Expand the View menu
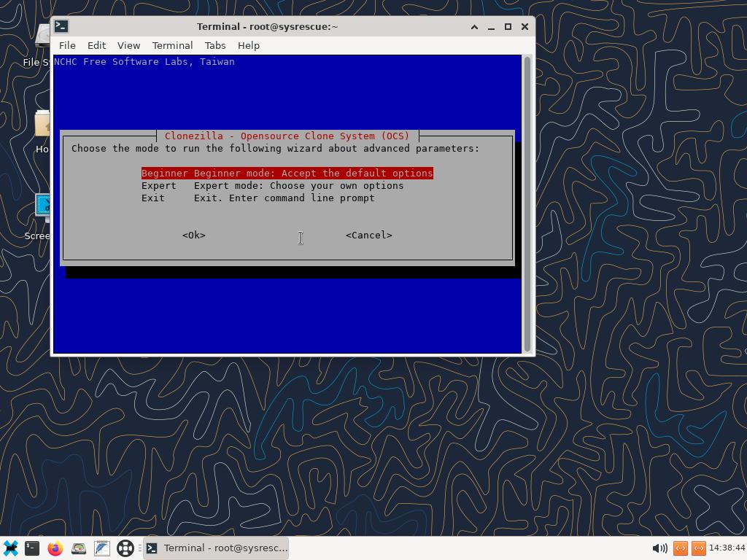The height and width of the screenshot is (560, 747). click(128, 45)
